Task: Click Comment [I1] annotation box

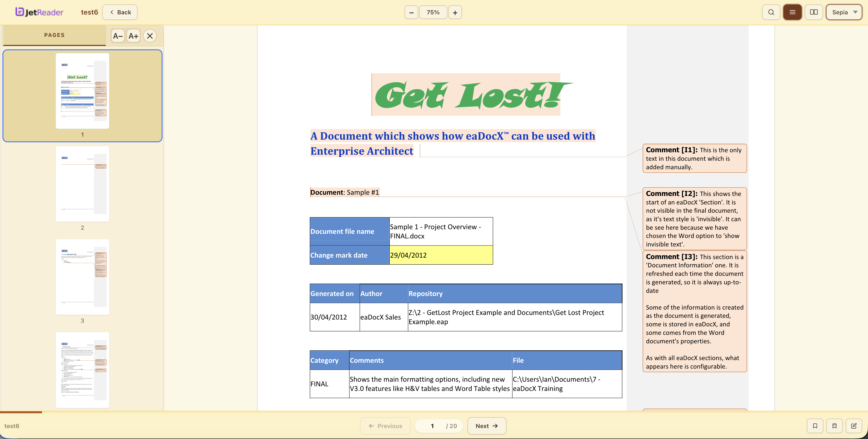Action: pyautogui.click(x=695, y=159)
